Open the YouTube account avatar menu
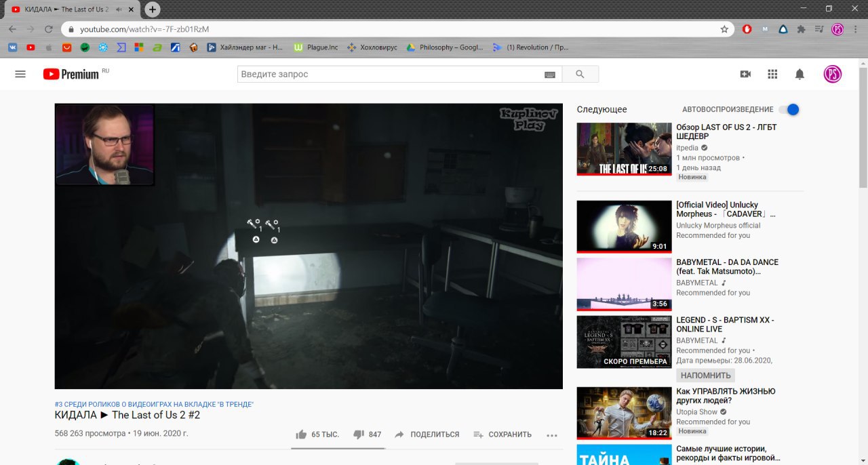Viewport: 868px width, 465px height. (833, 74)
